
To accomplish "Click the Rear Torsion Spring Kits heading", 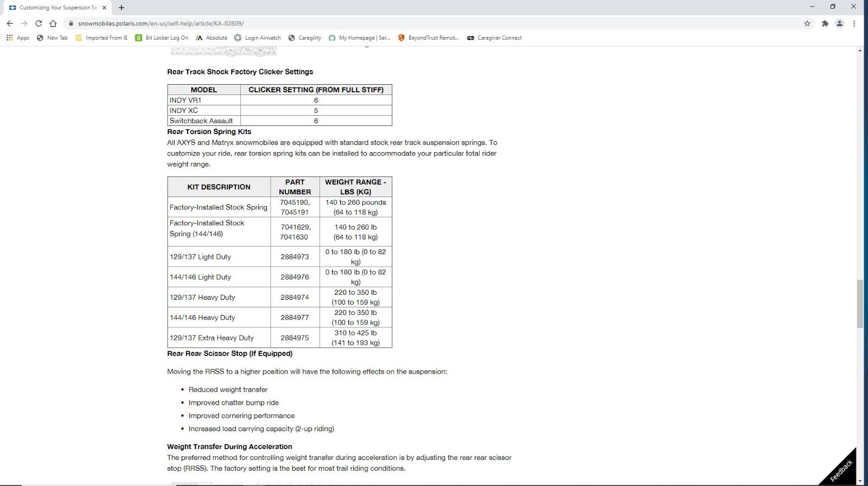I will [x=209, y=132].
